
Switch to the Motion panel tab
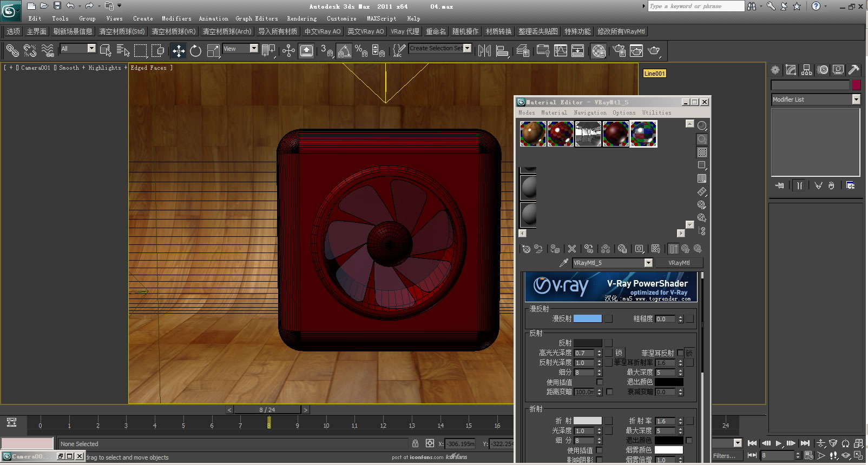click(x=823, y=70)
